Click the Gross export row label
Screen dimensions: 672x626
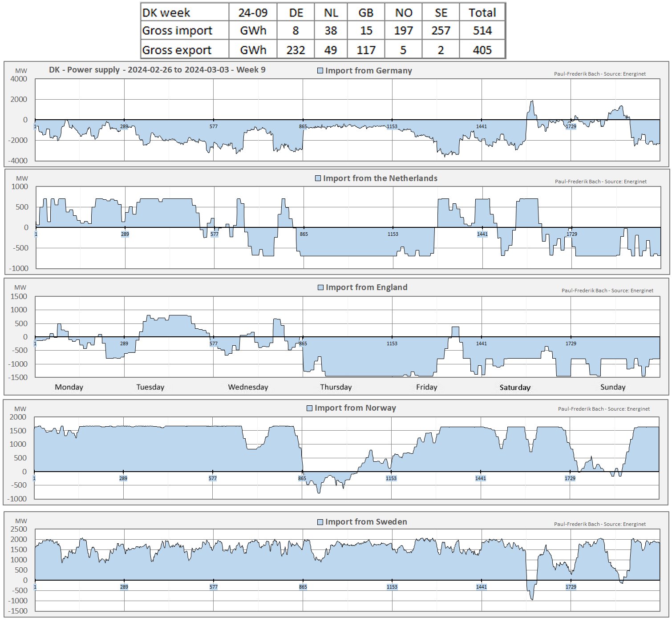[177, 50]
